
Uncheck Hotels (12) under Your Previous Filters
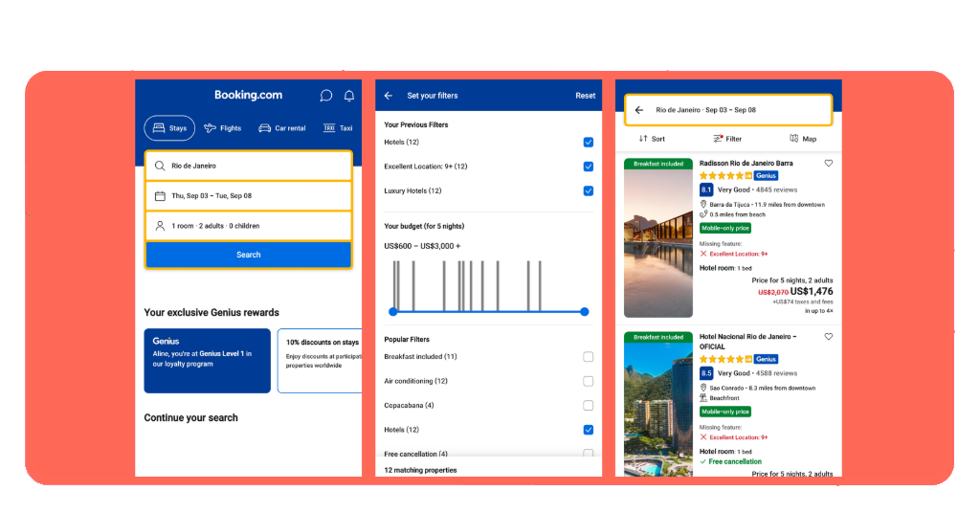pyautogui.click(x=589, y=143)
